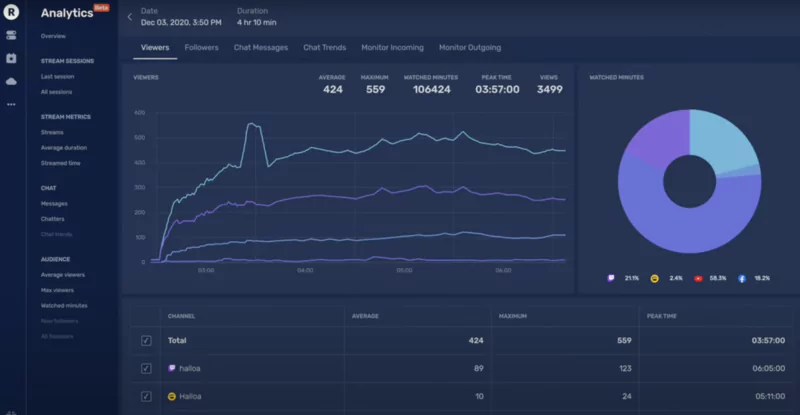This screenshot has height=415, width=800.
Task: Click the Analytics heading
Action: point(67,13)
